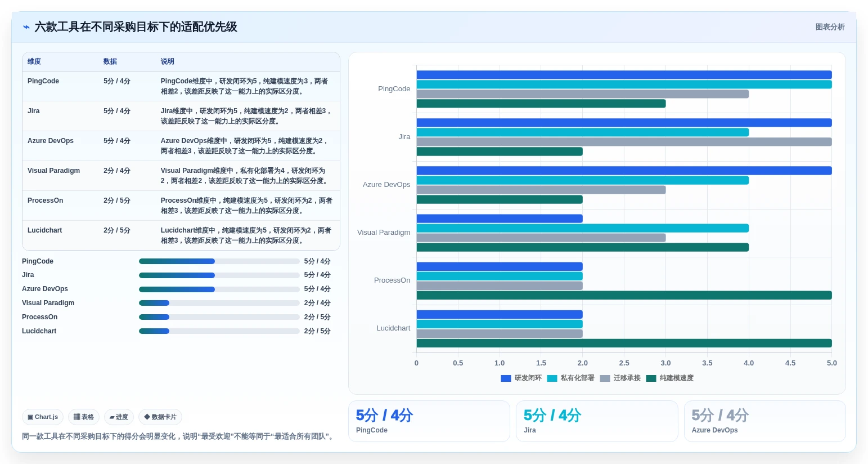Open the Jira 5分 / 4分 data card
This screenshot has height=464, width=868.
(x=597, y=421)
